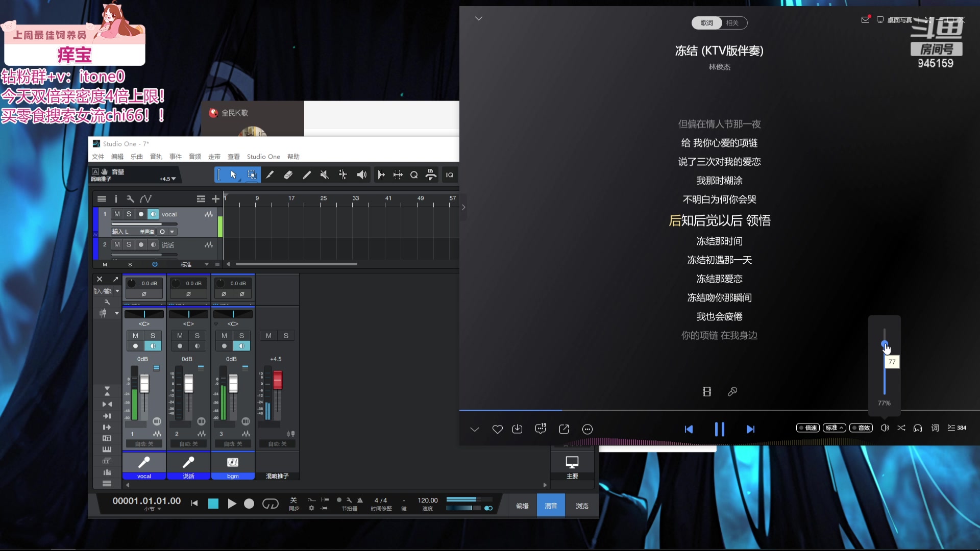Mute the vocal track with its M button
Screen dimensions: 980x551
[x=117, y=214]
